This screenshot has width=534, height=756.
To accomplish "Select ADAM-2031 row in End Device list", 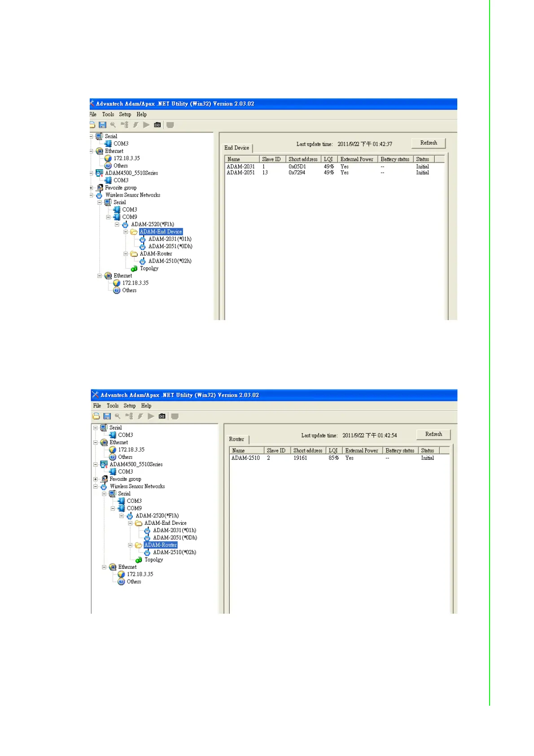I will tap(334, 167).
